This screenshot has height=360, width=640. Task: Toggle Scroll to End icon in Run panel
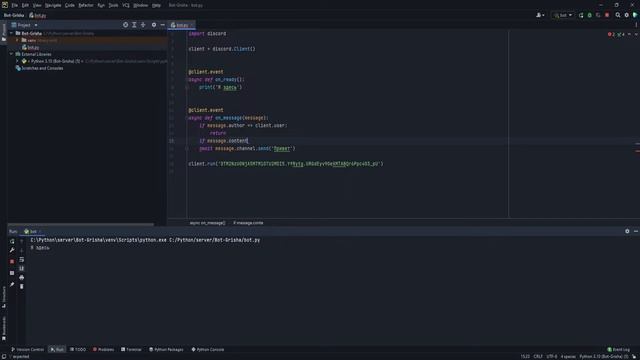click(x=22, y=268)
